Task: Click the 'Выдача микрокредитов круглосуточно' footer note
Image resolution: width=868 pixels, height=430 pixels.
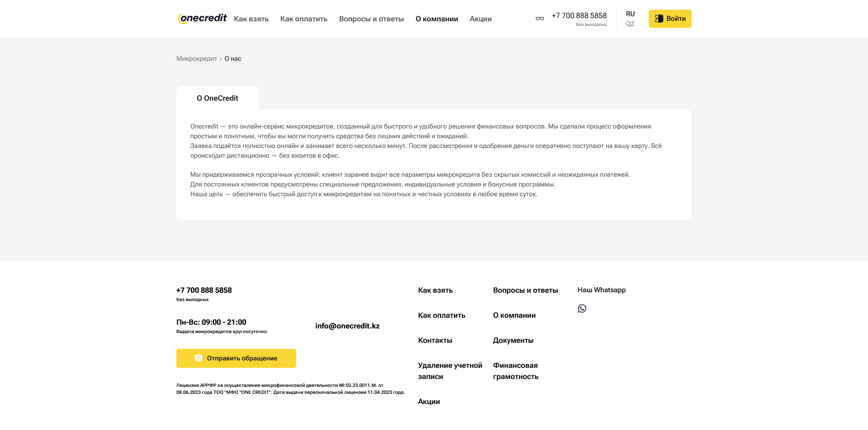Action: coord(221,332)
